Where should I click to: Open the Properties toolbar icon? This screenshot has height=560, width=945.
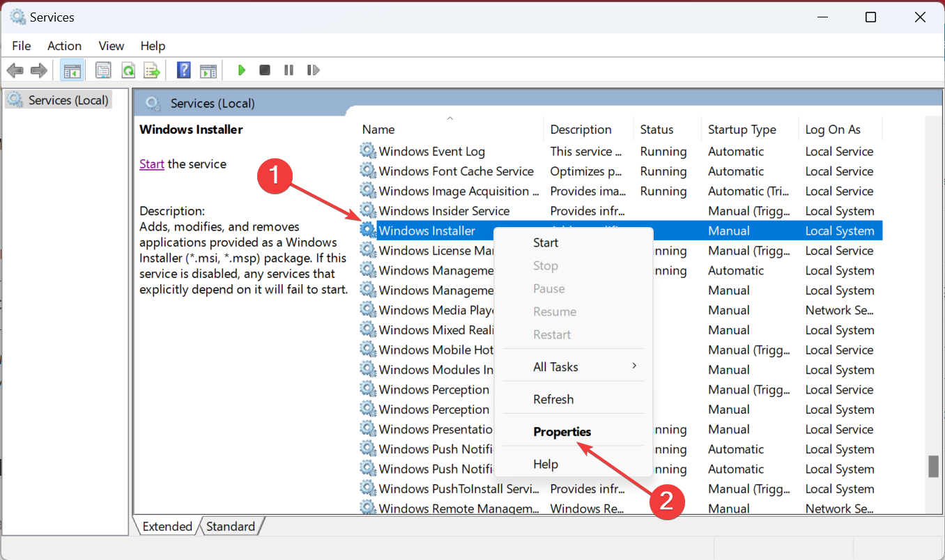tap(104, 70)
